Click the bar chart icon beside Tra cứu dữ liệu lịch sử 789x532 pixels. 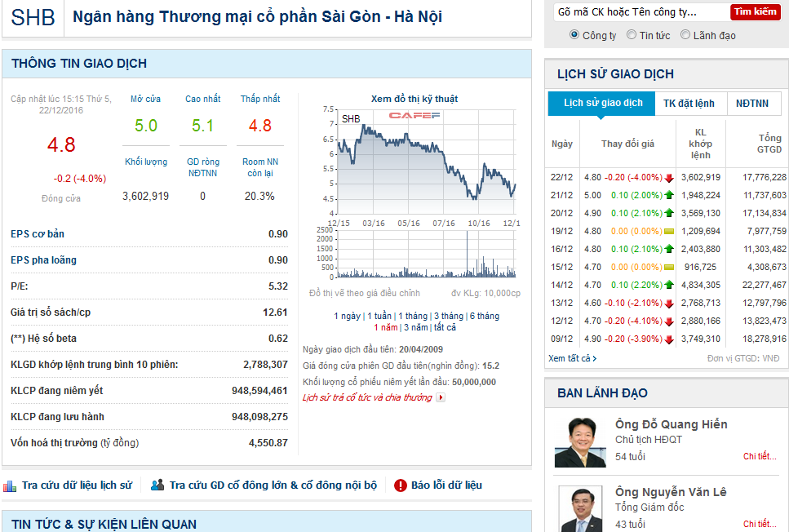pos(10,485)
